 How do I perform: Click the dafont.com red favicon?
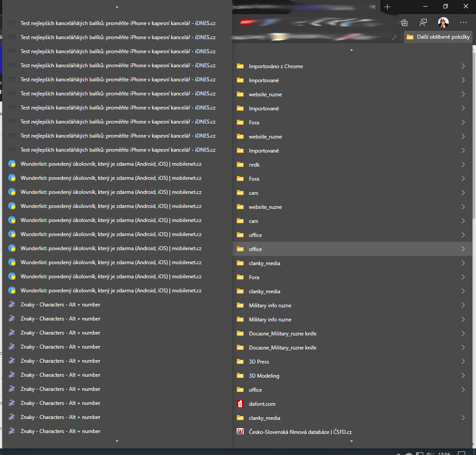pos(240,404)
